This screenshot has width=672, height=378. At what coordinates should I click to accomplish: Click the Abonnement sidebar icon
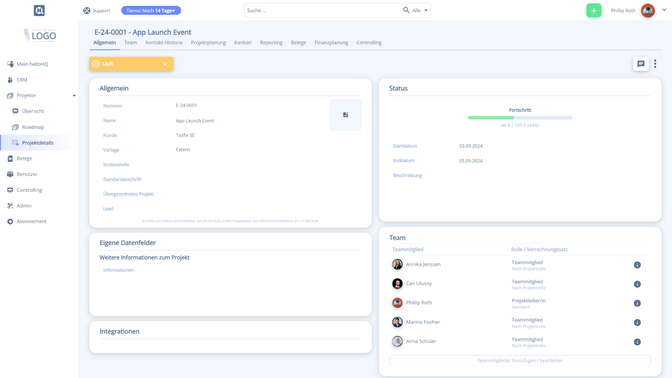[10, 222]
